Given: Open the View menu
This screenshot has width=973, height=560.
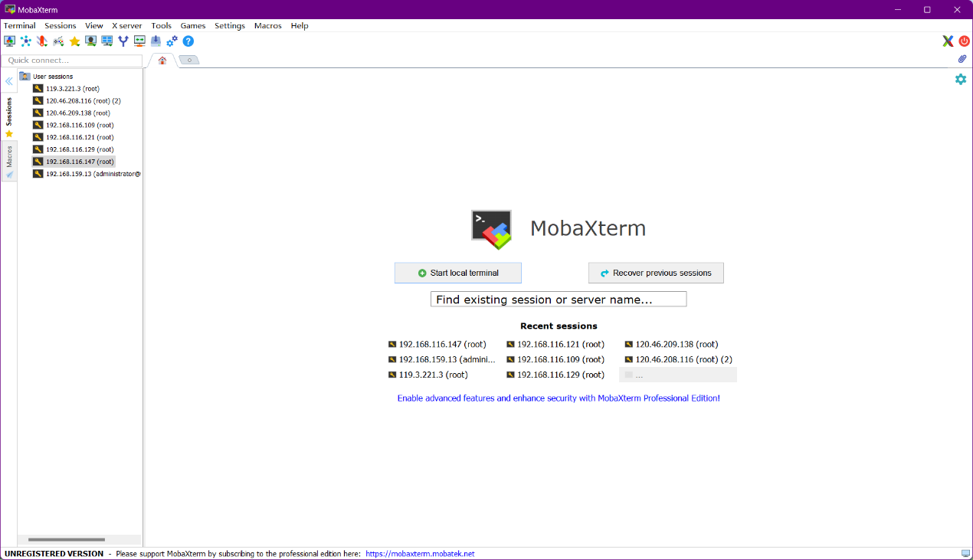Looking at the screenshot, I should [x=94, y=25].
